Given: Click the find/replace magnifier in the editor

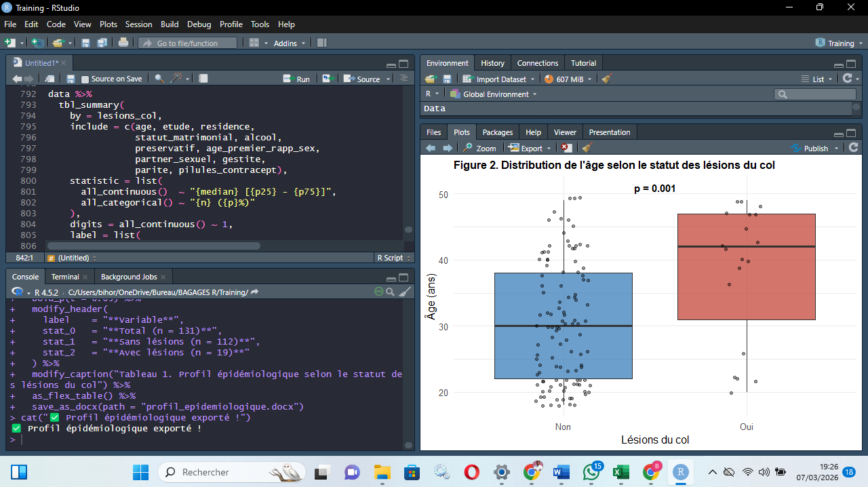Looking at the screenshot, I should point(159,79).
